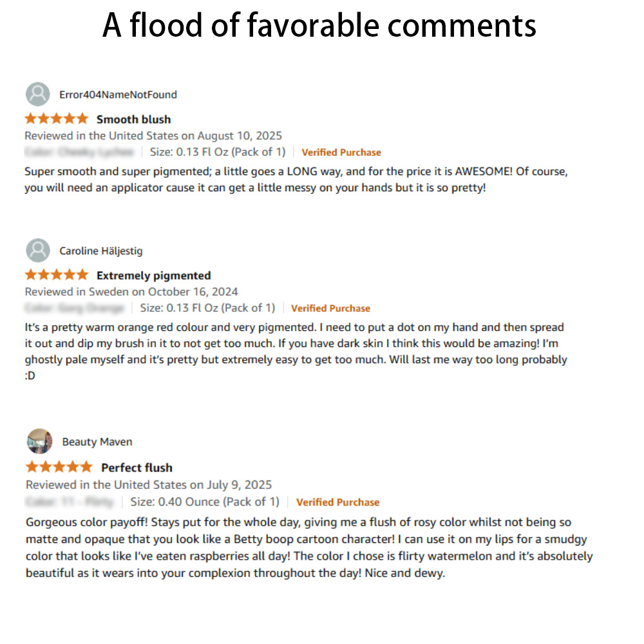Open the "Perfect flush" review heading

[137, 468]
